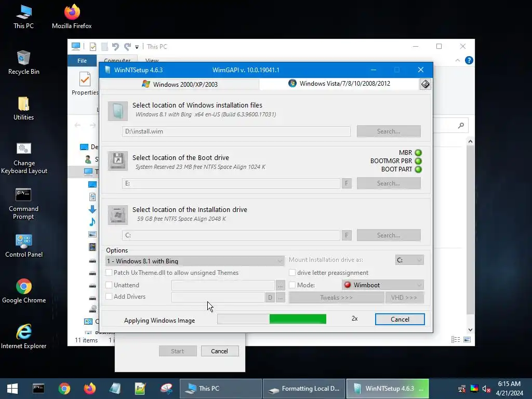This screenshot has width=532, height=399.
Task: Open Command Prompt from taskbar
Action: click(38, 389)
